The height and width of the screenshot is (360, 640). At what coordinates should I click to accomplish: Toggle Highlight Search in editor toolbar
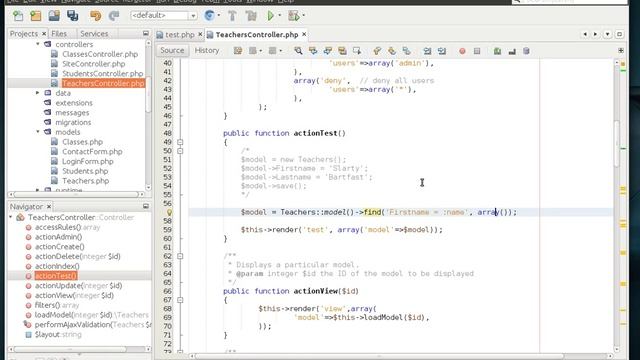click(342, 51)
